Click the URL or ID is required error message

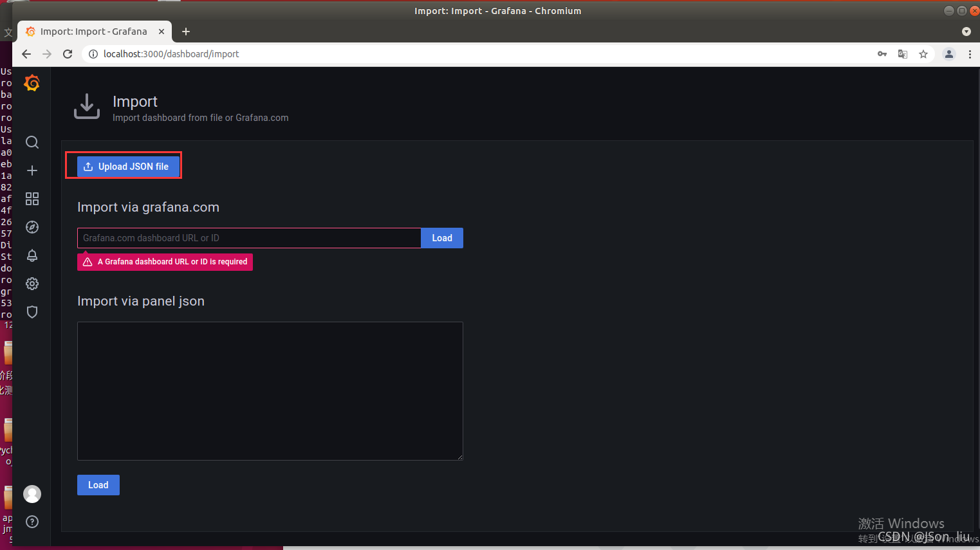165,262
